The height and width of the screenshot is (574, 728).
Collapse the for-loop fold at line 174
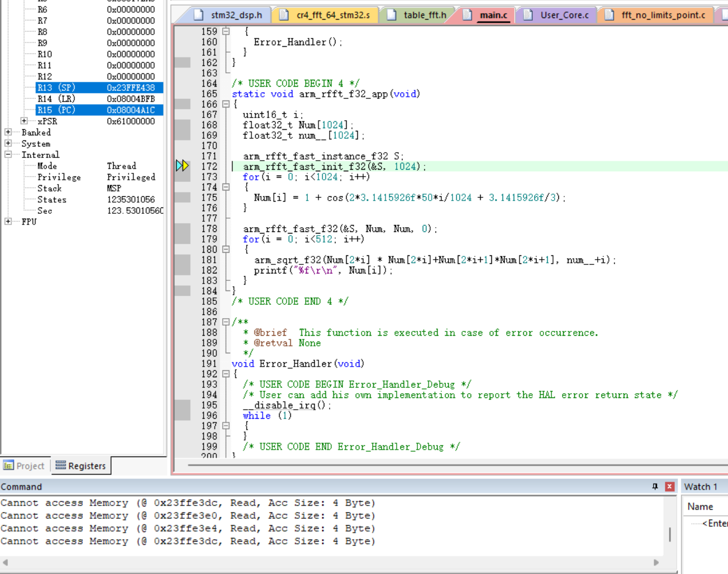(226, 187)
